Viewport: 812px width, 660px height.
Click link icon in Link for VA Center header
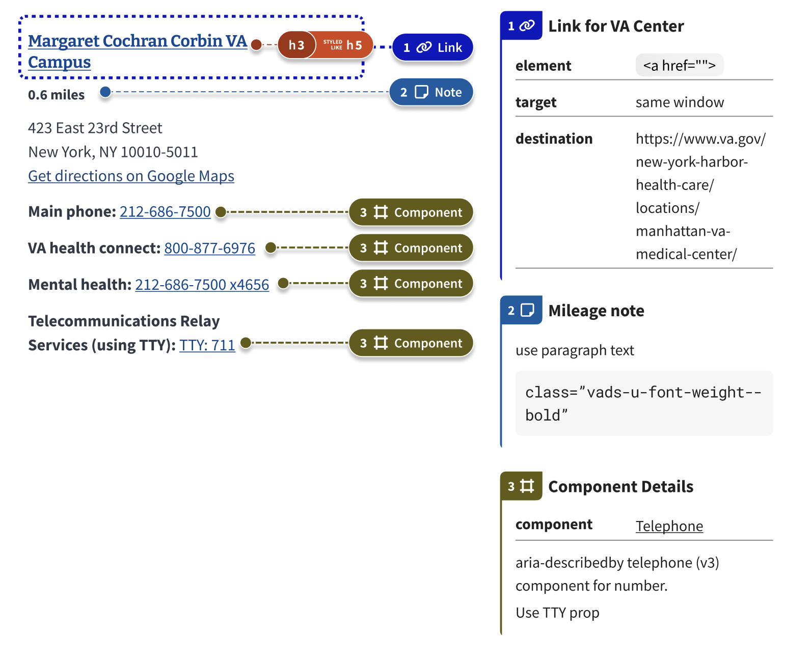527,25
